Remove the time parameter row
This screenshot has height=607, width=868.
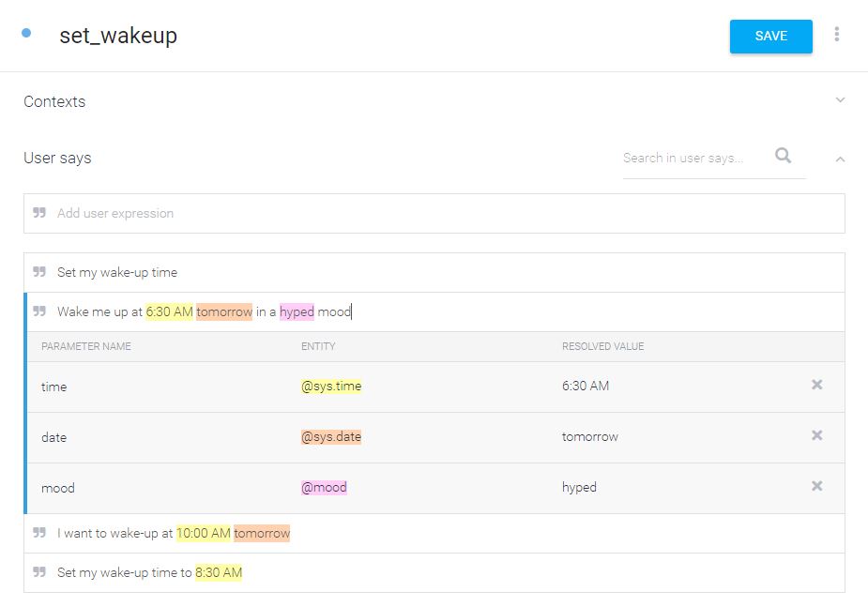pyautogui.click(x=816, y=385)
